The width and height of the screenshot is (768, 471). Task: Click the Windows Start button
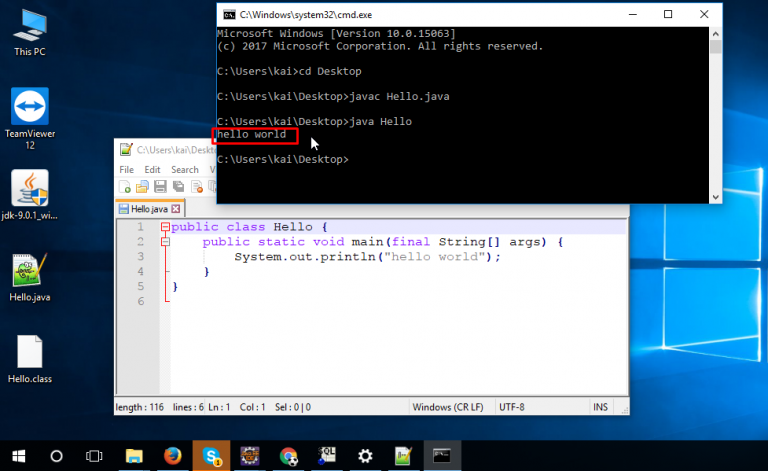(x=17, y=456)
